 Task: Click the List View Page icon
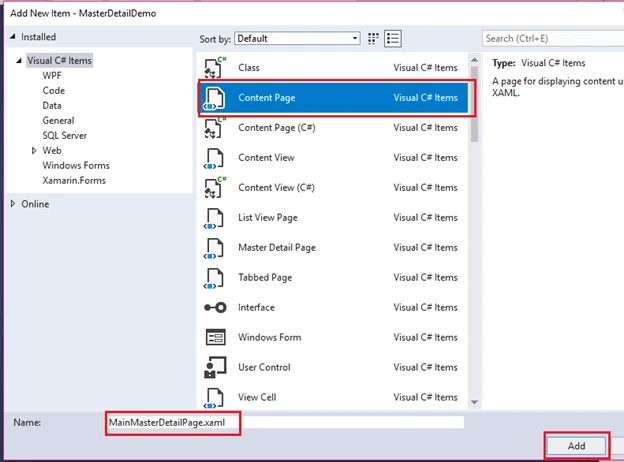[215, 218]
